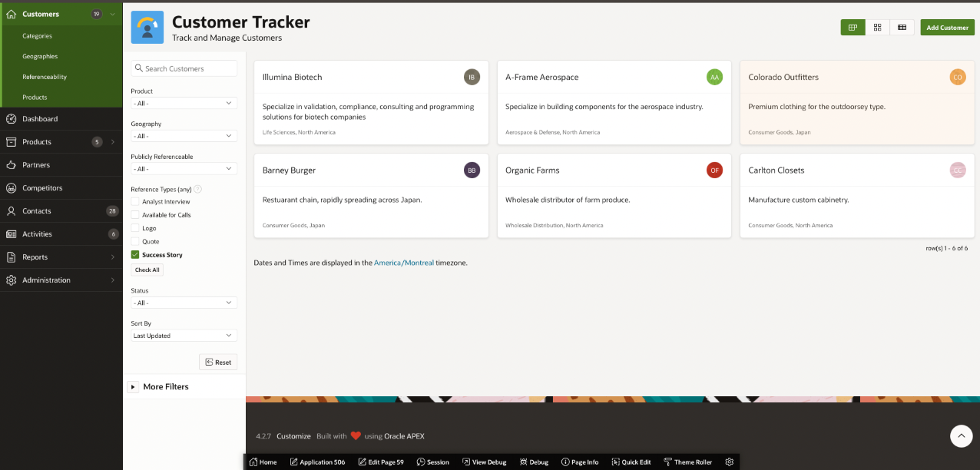Click the Dashboard gauge icon in sidebar
This screenshot has height=470, width=980.
pyautogui.click(x=12, y=119)
